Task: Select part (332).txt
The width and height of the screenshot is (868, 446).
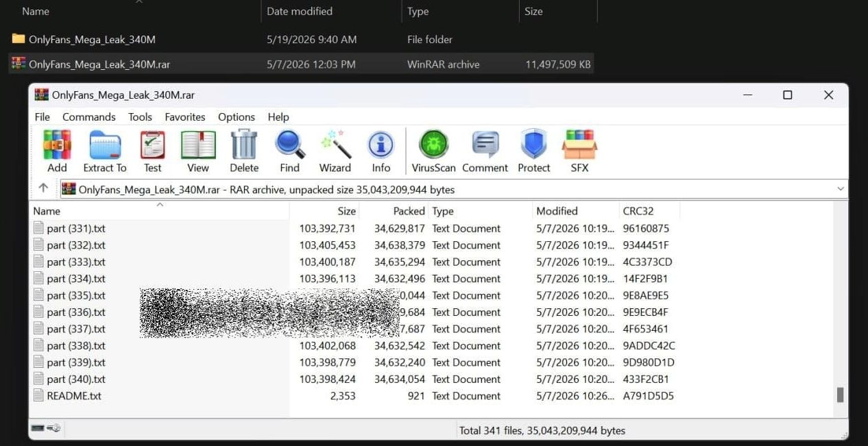Action: [76, 245]
